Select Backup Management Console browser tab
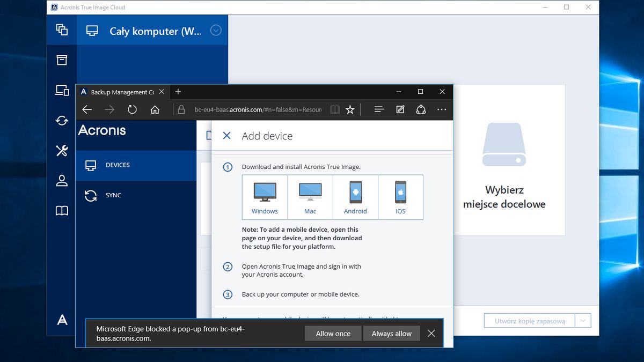 point(122,92)
